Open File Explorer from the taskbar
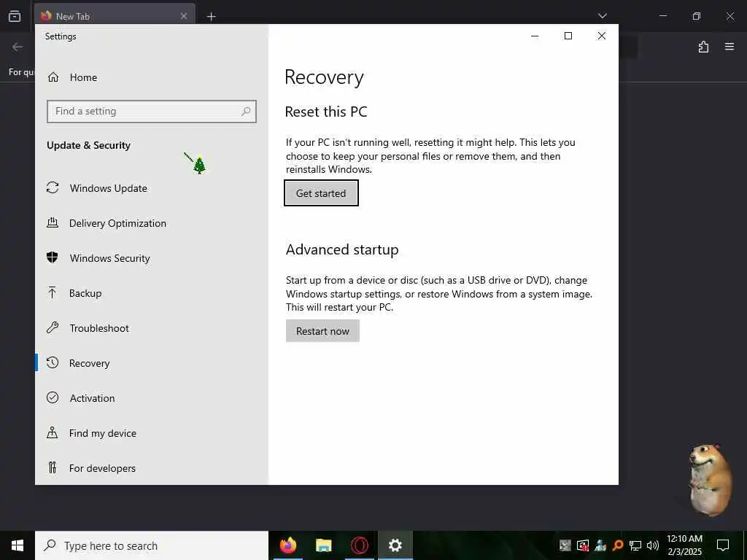Viewport: 747px width, 560px height. click(x=323, y=545)
